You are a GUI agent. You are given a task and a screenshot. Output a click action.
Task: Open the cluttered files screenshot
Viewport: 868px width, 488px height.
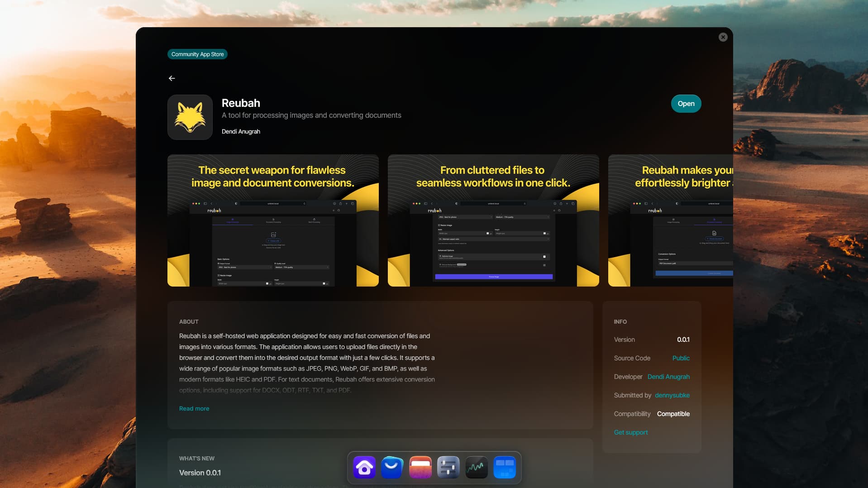(493, 220)
